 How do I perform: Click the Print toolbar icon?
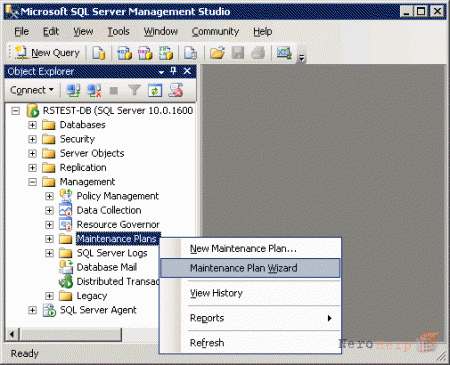pos(258,53)
